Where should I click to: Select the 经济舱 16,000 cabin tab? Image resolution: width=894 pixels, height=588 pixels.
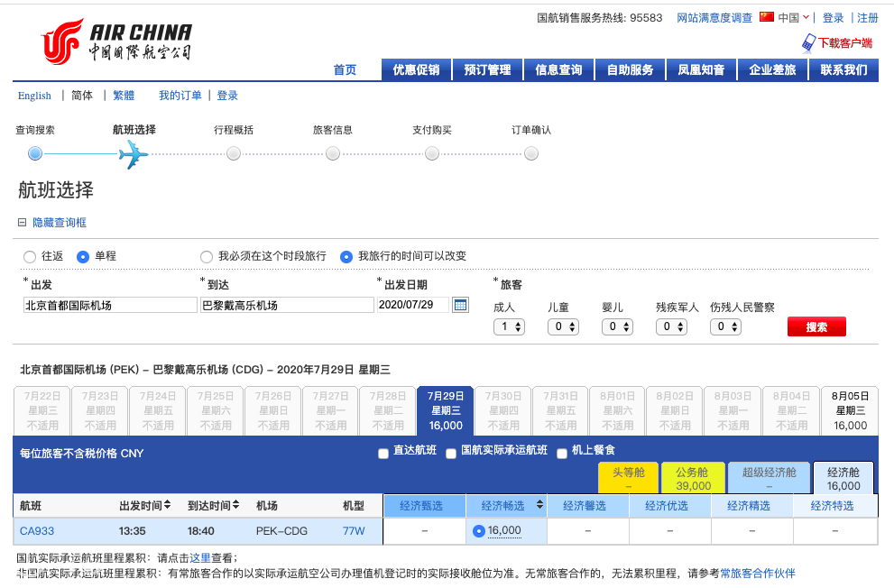tap(843, 477)
